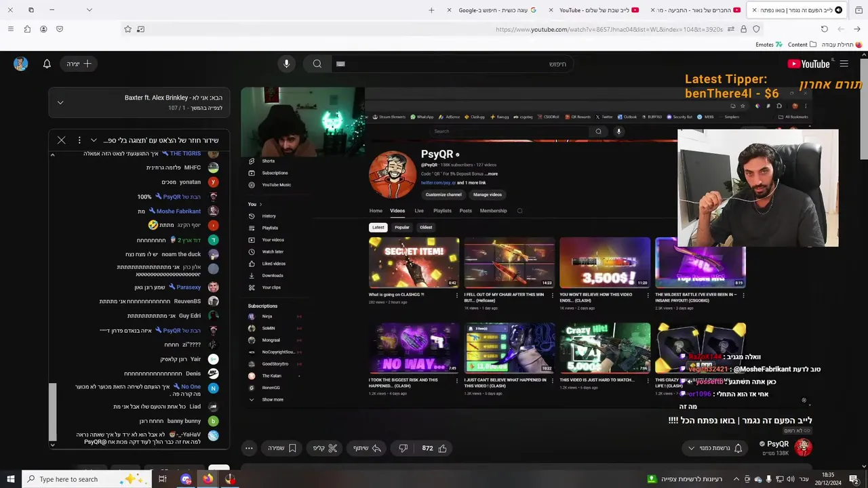Start voice search with microphone icon
Image resolution: width=868 pixels, height=488 pixels.
click(x=286, y=64)
